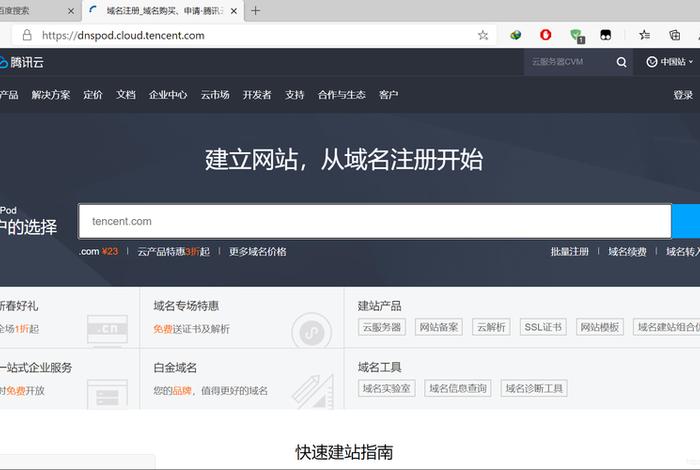This screenshot has height=470, width=700.
Task: Click the 域名信息查询 tool button
Action: [x=458, y=388]
